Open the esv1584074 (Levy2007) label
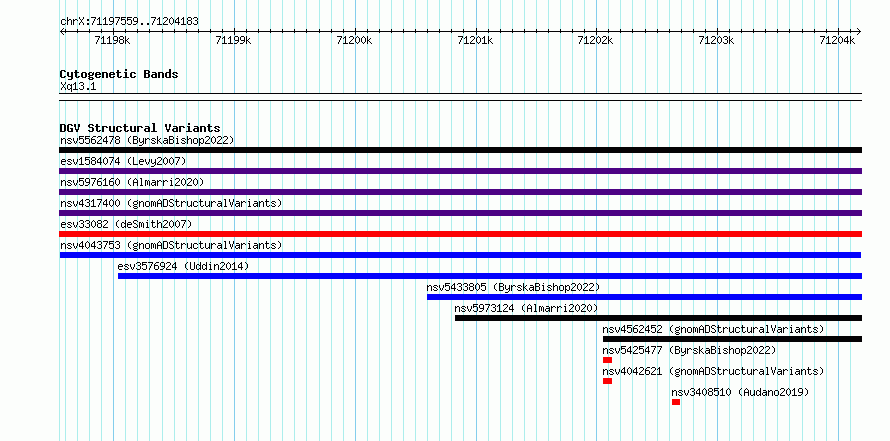 pos(123,161)
